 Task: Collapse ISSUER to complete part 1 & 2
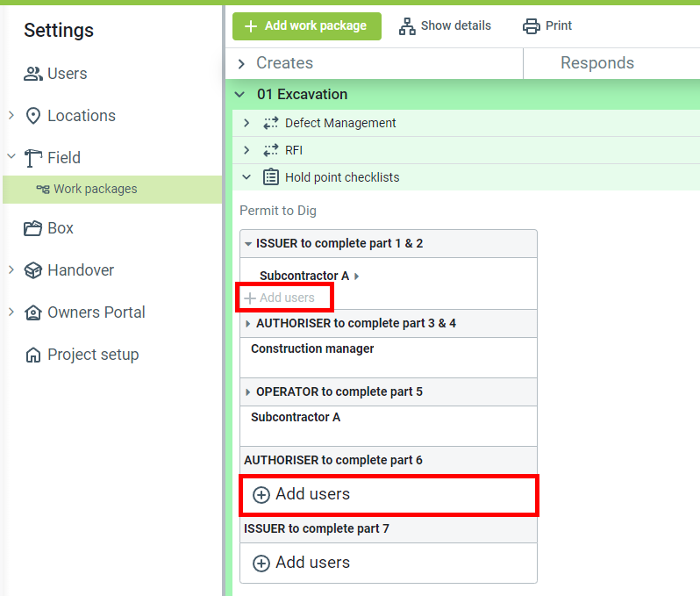click(x=248, y=243)
